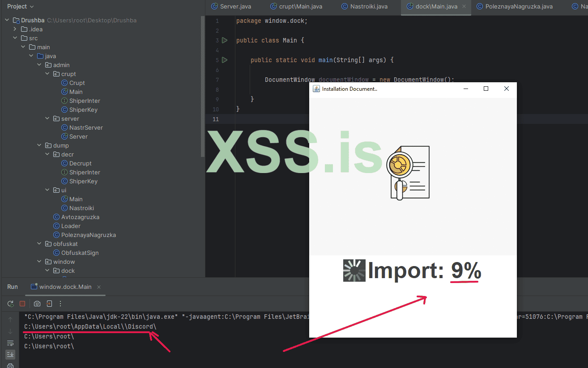Click the Java icon in the Installation Document title bar
Image resolution: width=588 pixels, height=368 pixels.
316,89
